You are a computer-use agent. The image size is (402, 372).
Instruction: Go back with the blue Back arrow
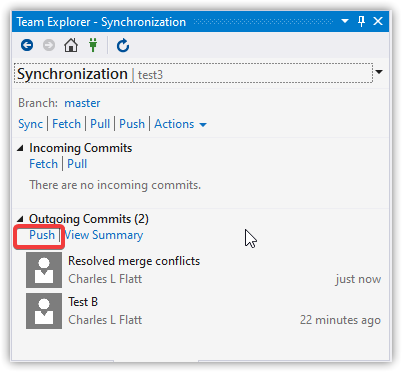(27, 45)
